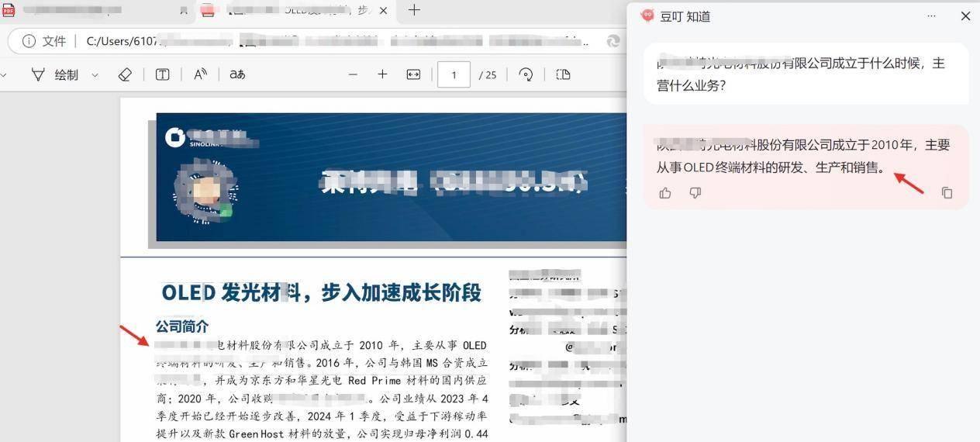
Task: Click the page number input box
Action: 454,74
